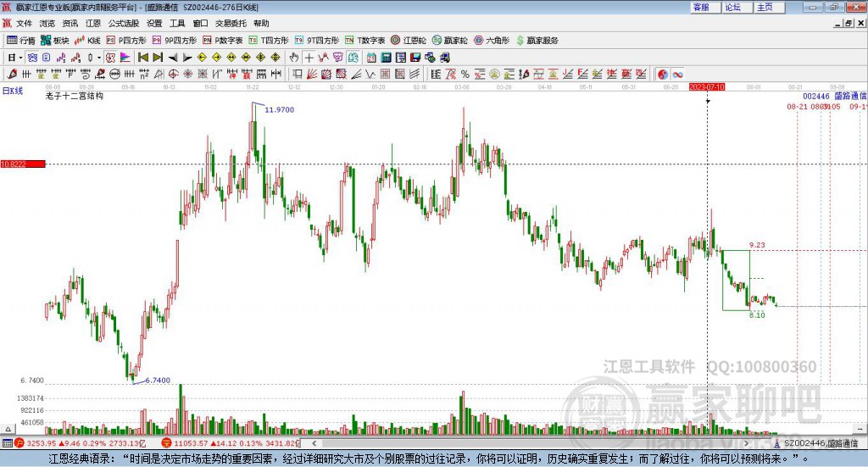The image size is (868, 467).
Task: Expand the 日 period dropdown
Action: [x=20, y=58]
